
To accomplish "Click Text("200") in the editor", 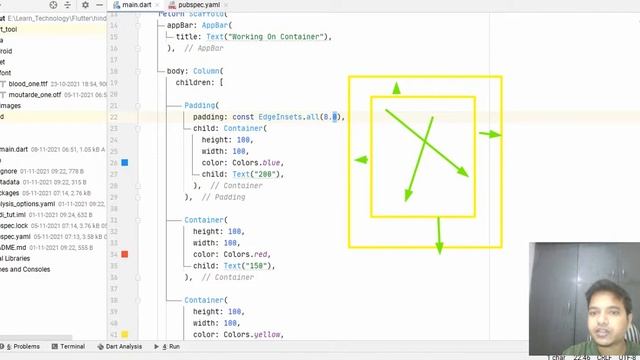I will click(x=256, y=174).
